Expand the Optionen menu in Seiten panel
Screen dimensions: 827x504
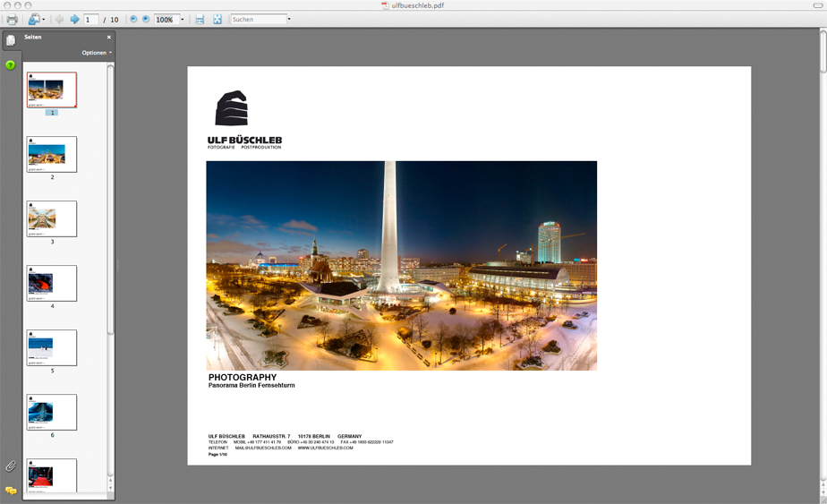(x=97, y=53)
